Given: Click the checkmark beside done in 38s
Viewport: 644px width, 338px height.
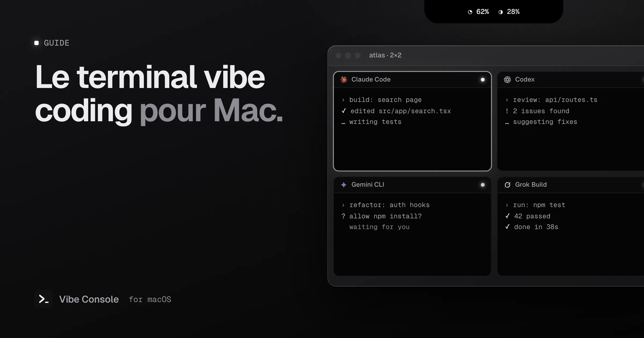Looking at the screenshot, I should coord(507,227).
